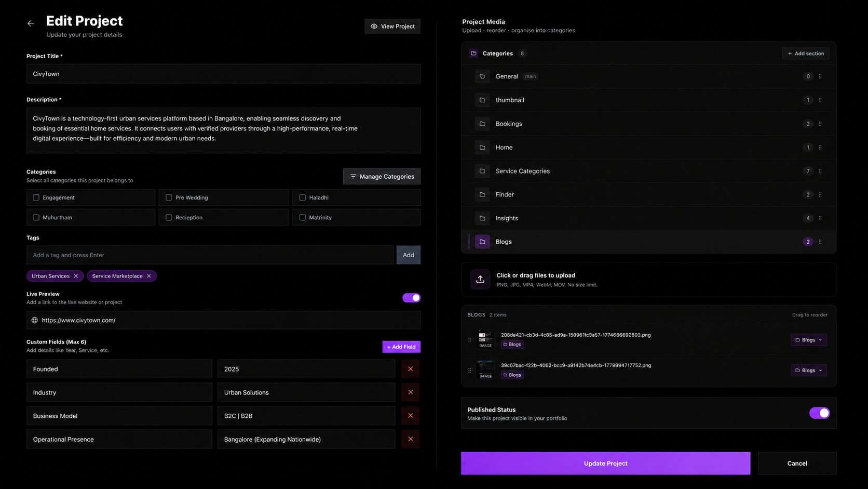Grab the Service Categories drag handle

click(820, 171)
